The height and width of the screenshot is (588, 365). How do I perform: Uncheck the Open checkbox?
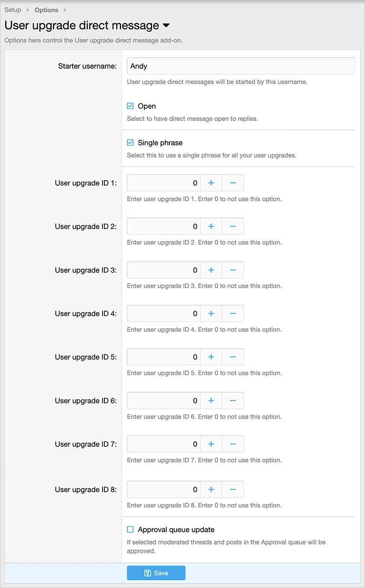pyautogui.click(x=130, y=106)
